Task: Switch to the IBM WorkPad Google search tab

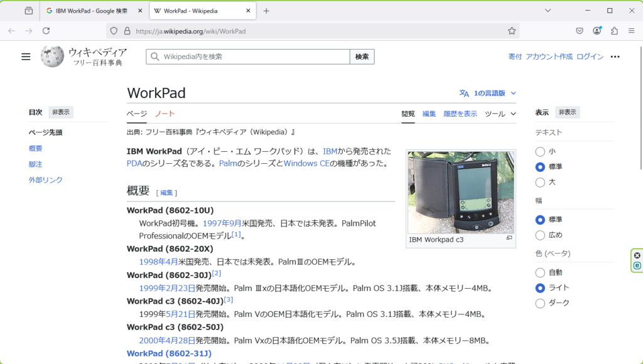Action: tap(94, 11)
